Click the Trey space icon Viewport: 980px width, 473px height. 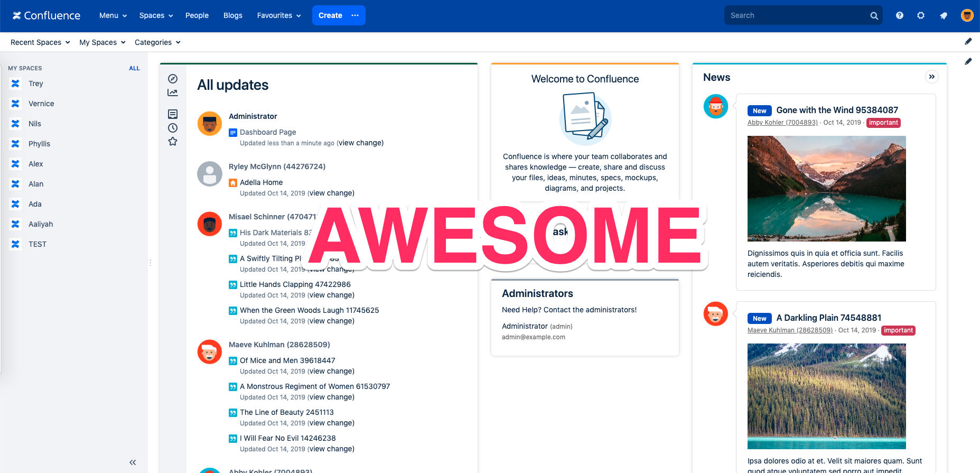[x=15, y=84]
